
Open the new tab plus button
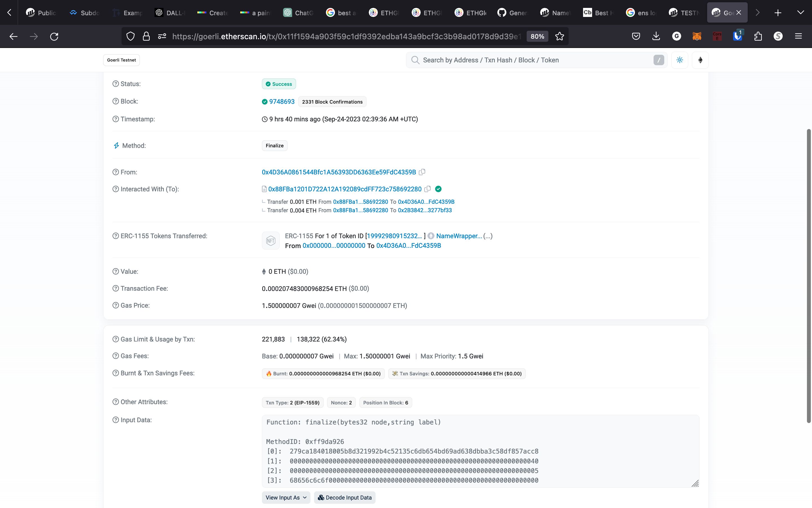778,13
